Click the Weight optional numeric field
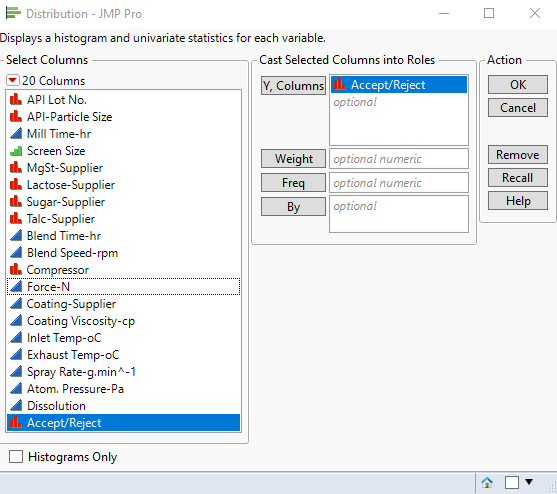 (x=399, y=159)
